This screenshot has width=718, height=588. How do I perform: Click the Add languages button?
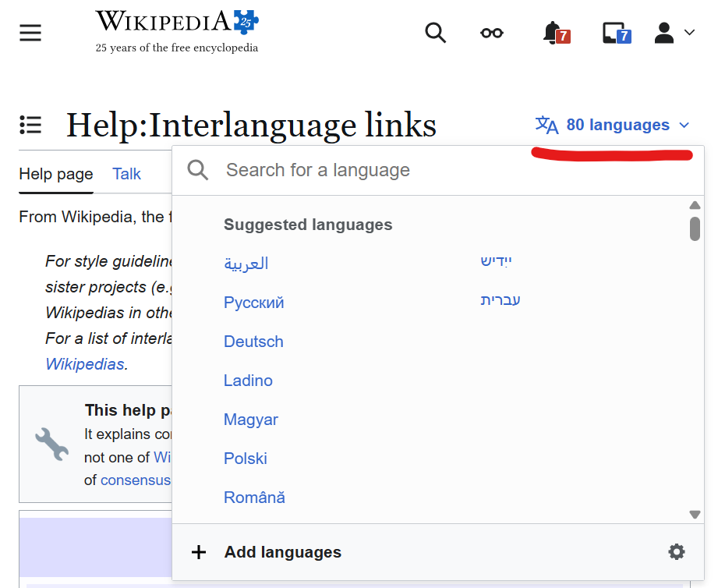(282, 552)
